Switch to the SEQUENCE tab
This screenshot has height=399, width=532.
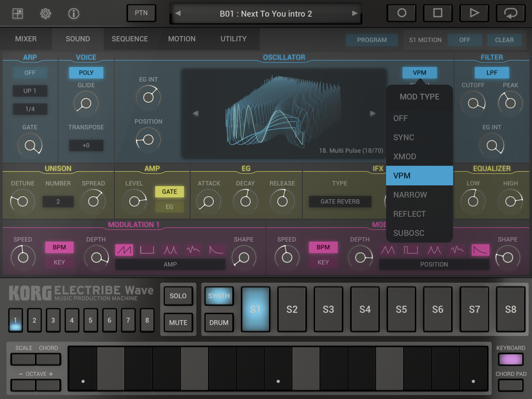[130, 39]
